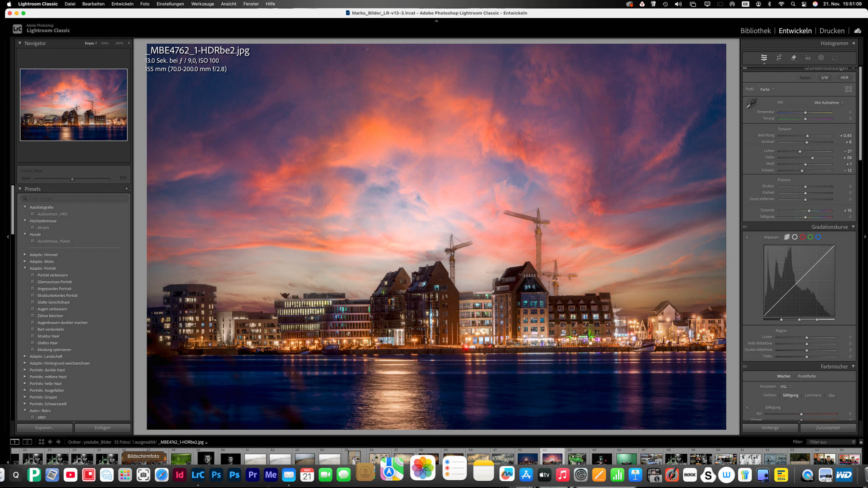Viewport: 868px width, 488px height.
Task: Open the Werkzeuge menu
Action: click(x=202, y=4)
